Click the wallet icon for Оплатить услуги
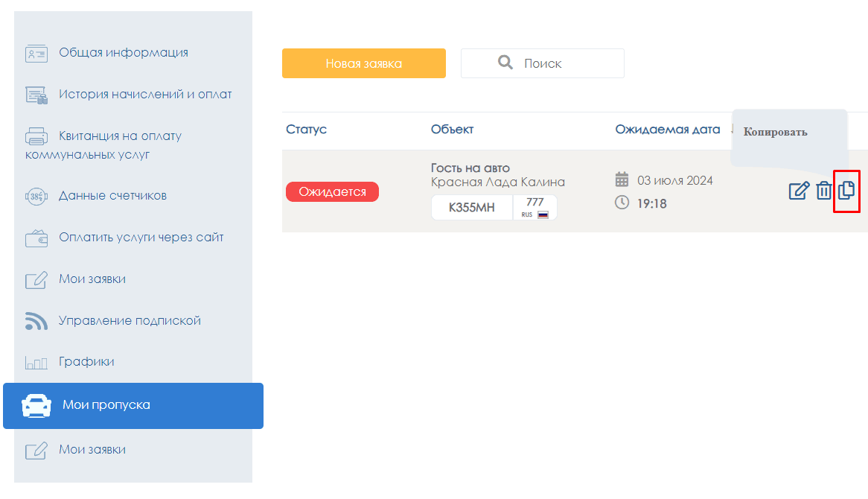This screenshot has width=868, height=499. pyautogui.click(x=36, y=238)
